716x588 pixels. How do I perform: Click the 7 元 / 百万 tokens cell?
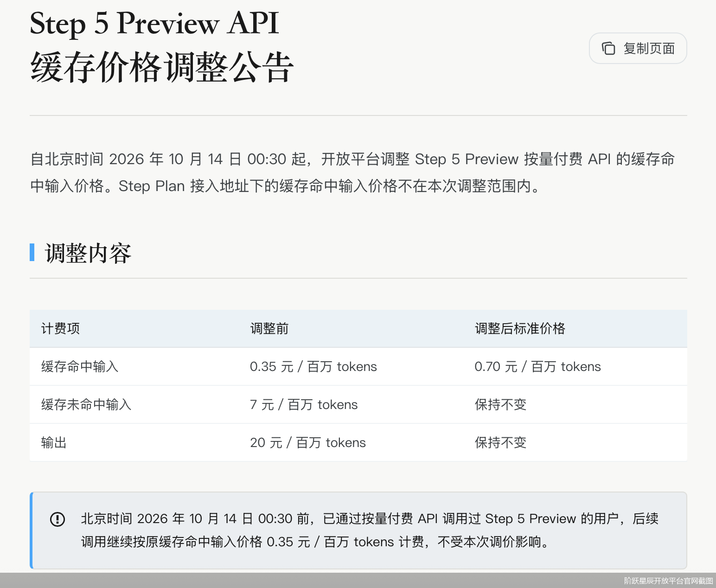(304, 405)
